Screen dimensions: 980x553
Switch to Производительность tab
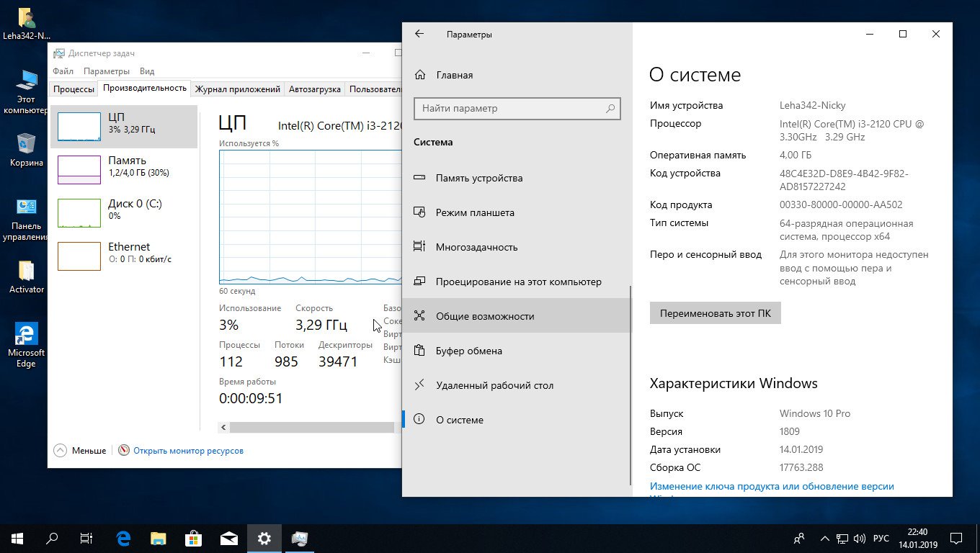click(145, 88)
